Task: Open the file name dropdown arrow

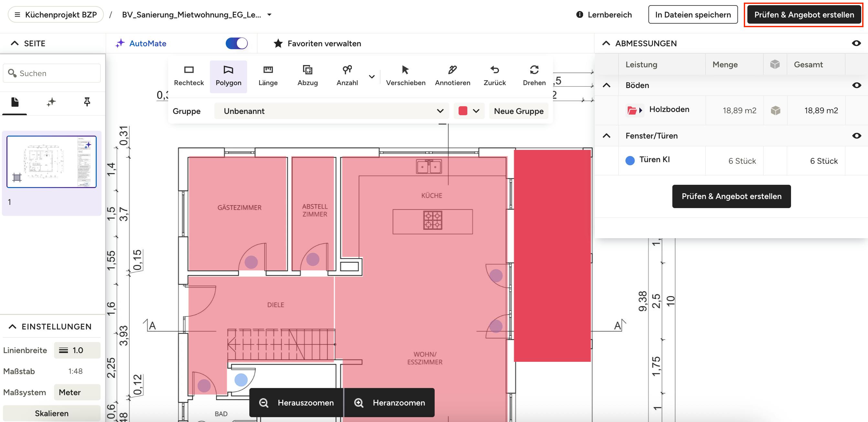Action: coord(270,15)
